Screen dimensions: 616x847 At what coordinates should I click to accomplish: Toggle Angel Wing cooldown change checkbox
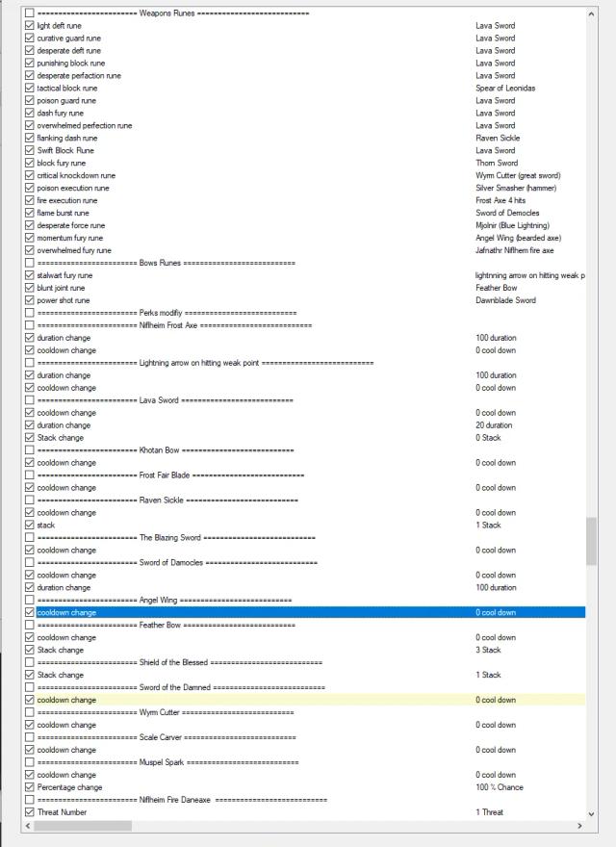point(30,612)
